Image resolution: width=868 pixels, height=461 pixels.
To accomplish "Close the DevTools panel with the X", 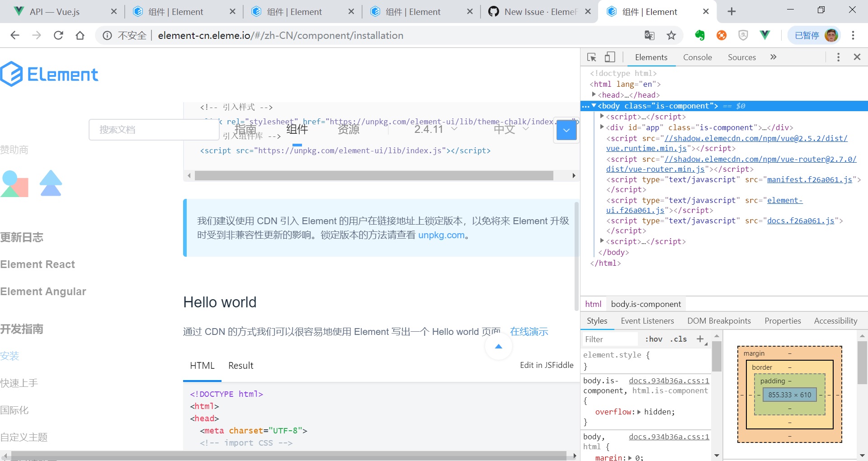I will click(x=857, y=57).
